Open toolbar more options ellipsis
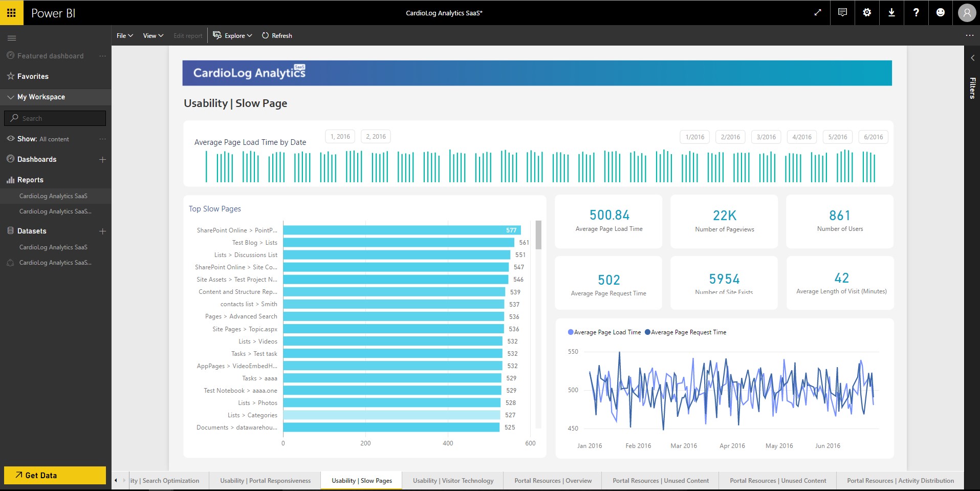Image resolution: width=980 pixels, height=491 pixels. pyautogui.click(x=969, y=35)
